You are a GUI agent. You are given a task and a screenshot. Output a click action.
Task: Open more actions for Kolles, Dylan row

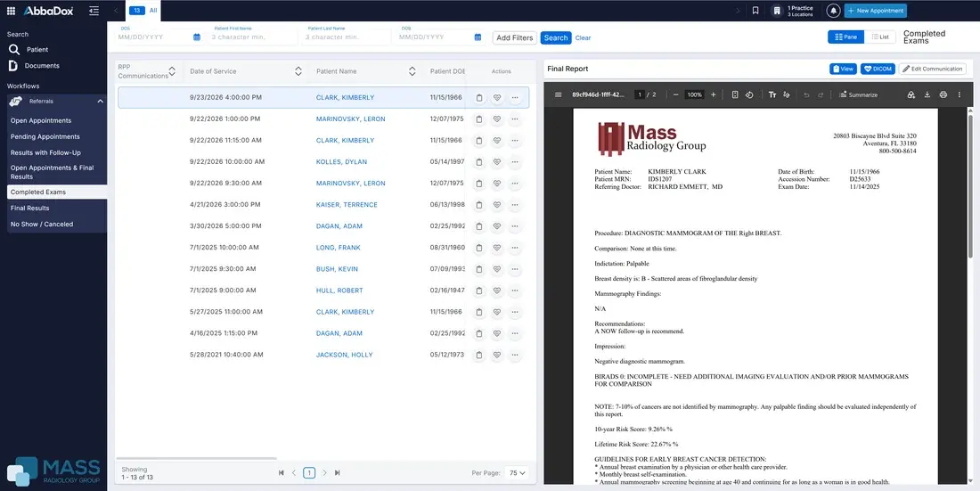515,162
